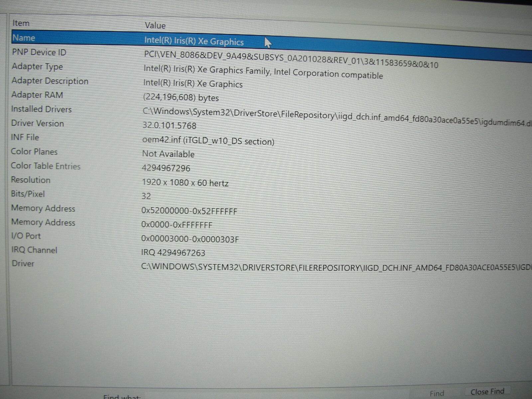Select the Driver path row at the bottom
This screenshot has width=532, height=399.
[133, 265]
